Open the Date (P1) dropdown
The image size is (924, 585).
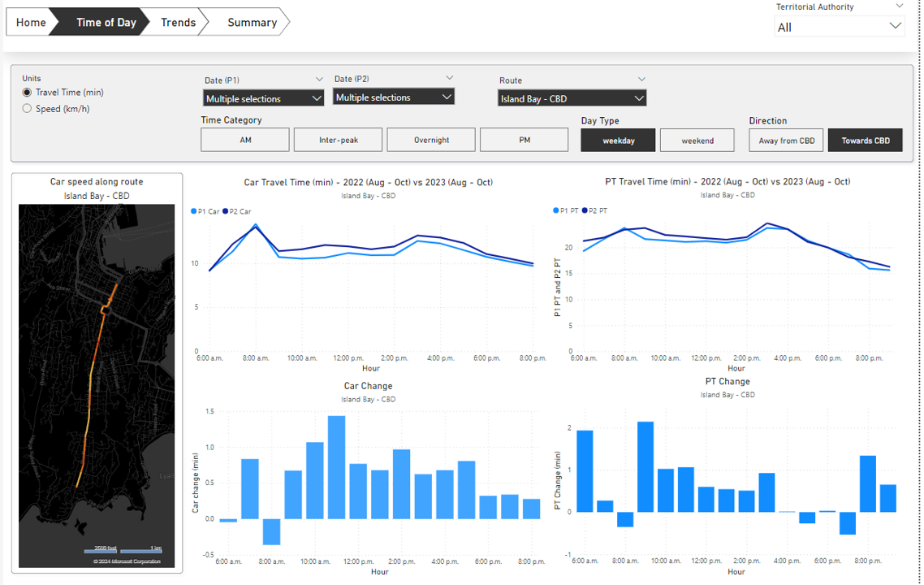pos(263,98)
